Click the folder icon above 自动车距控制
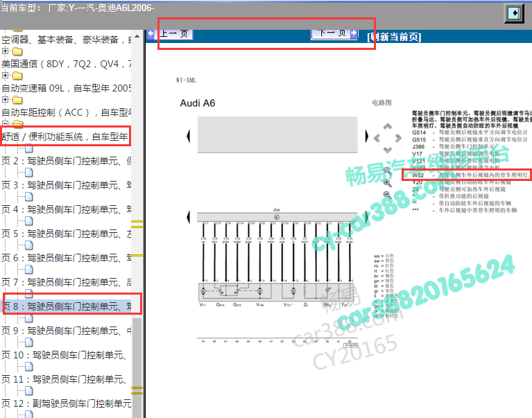Viewport: 532px width, 418px height. pyautogui.click(x=17, y=100)
